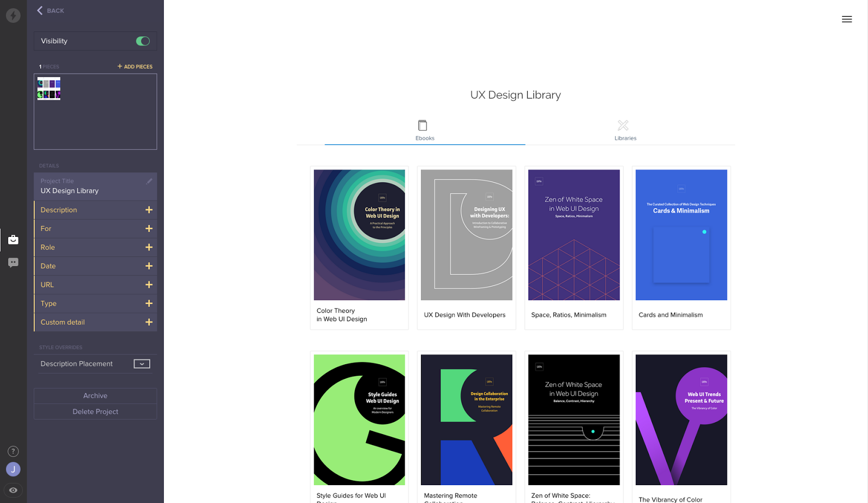The height and width of the screenshot is (503, 868).
Task: Open the delivery bag icon in sidebar
Action: tap(13, 239)
